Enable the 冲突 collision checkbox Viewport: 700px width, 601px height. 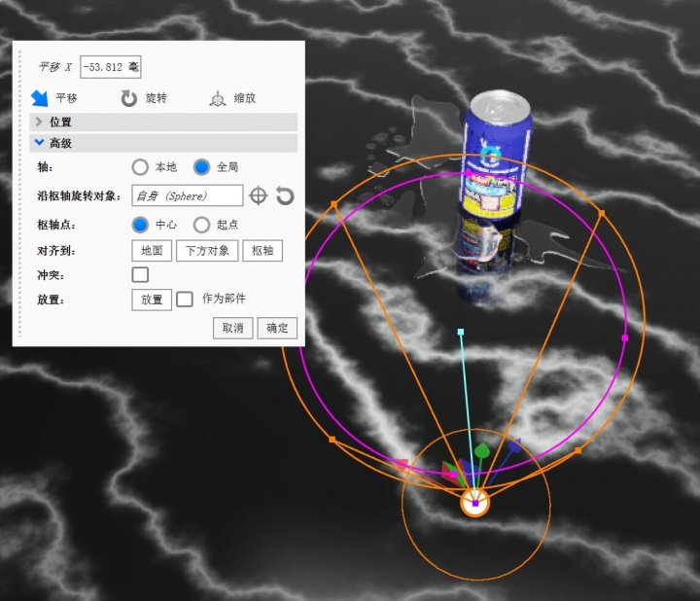point(140,275)
